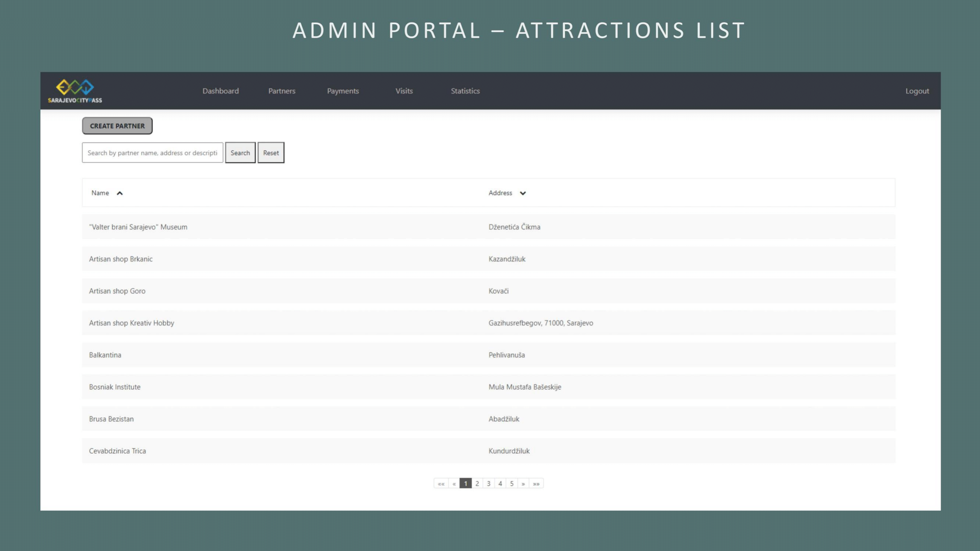This screenshot has width=980, height=551.
Task: Click the Pehlivanuša address cell
Action: (506, 355)
